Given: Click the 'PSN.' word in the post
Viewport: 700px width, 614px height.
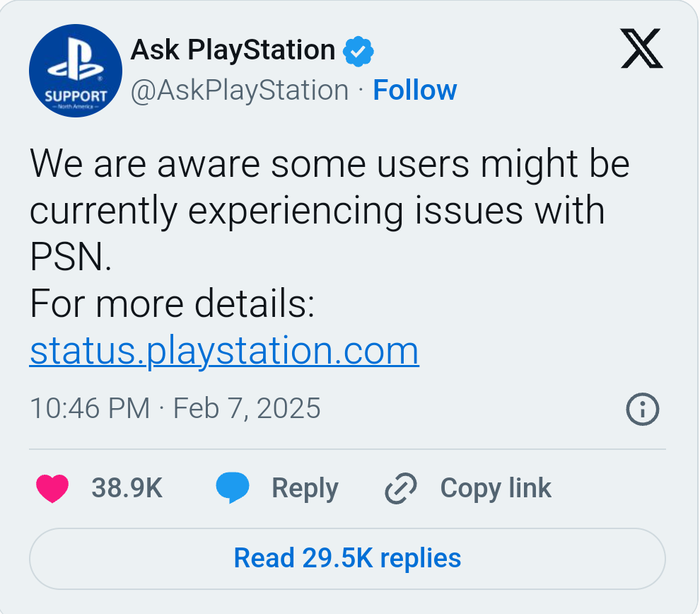Looking at the screenshot, I should 71,257.
